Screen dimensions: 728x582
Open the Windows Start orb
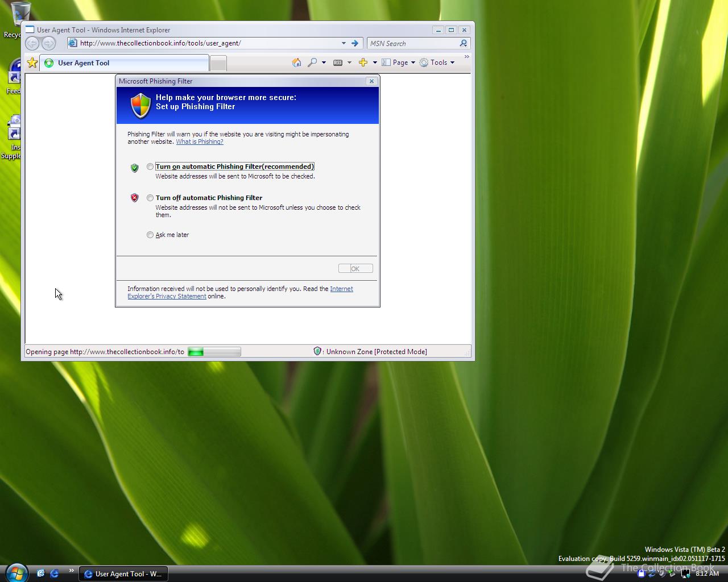(16, 572)
